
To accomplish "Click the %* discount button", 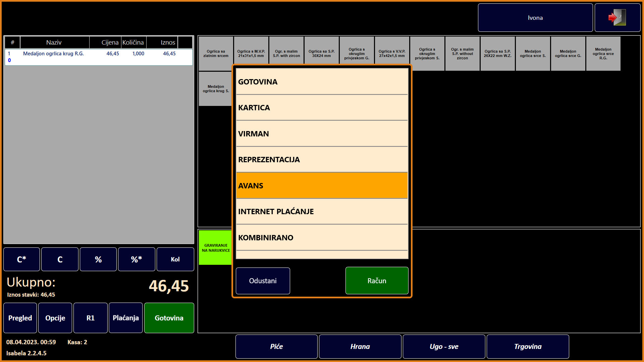I will tap(137, 259).
